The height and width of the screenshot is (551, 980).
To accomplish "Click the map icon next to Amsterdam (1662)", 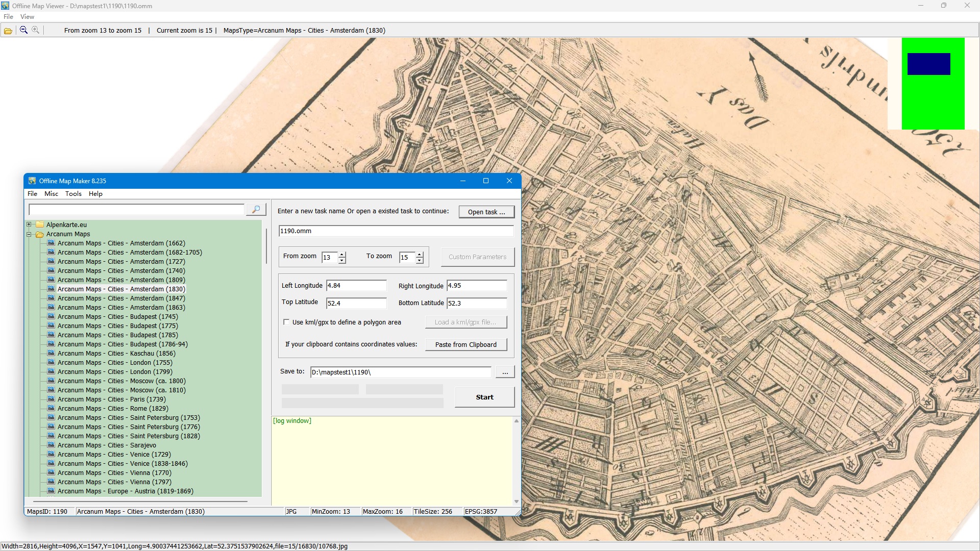I will [x=51, y=243].
